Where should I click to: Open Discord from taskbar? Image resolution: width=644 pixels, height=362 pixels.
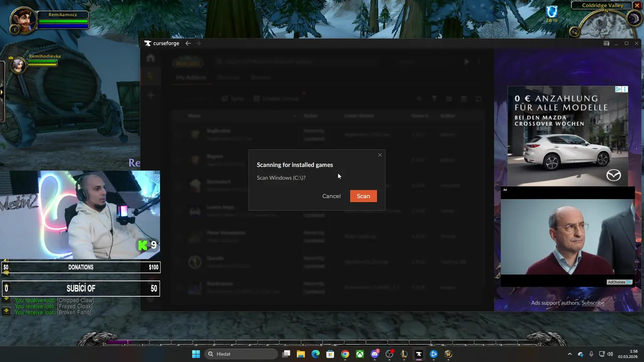374,354
